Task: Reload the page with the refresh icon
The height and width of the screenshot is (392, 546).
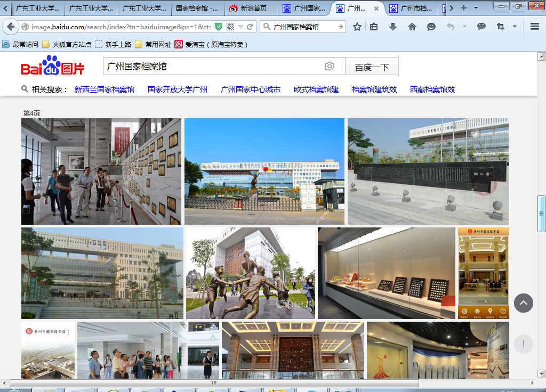Action: [x=250, y=27]
